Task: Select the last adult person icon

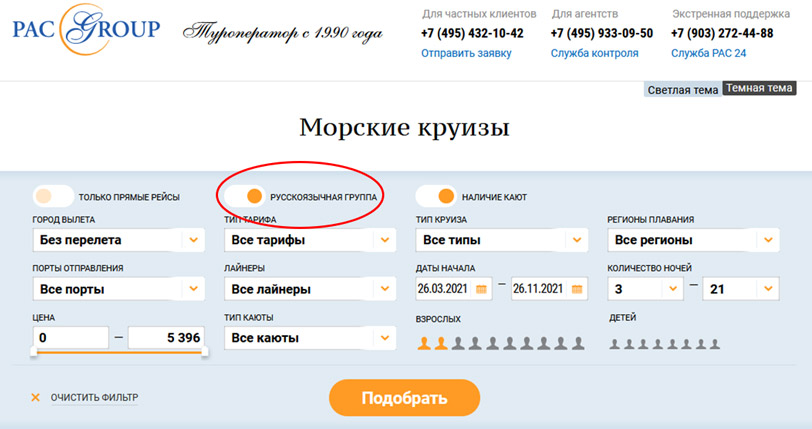Action: [x=579, y=344]
